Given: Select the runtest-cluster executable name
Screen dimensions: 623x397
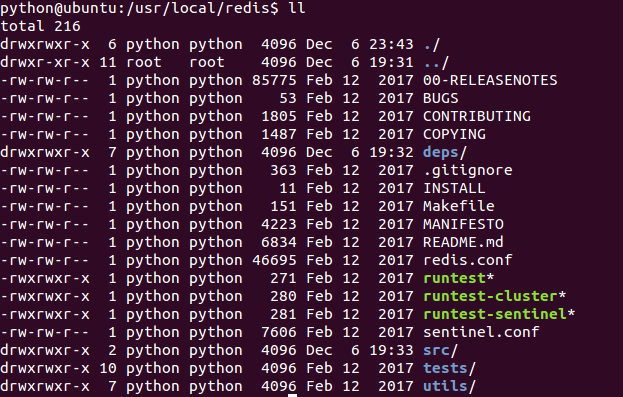Looking at the screenshot, I should click(490, 296).
